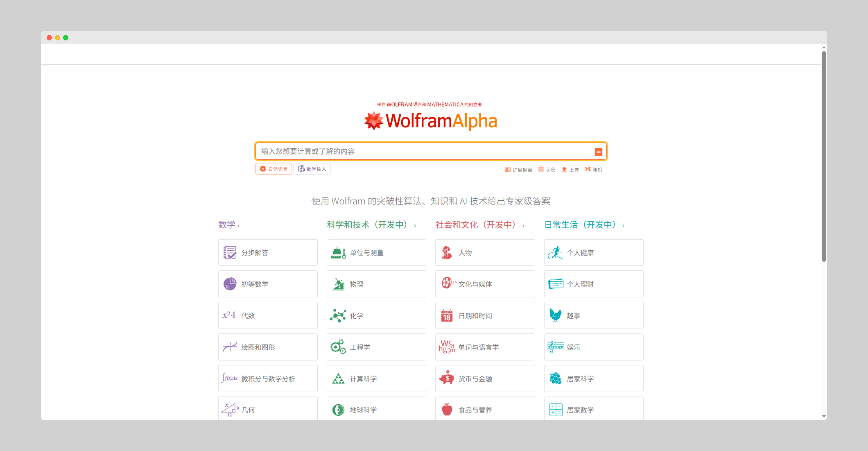The width and height of the screenshot is (868, 451).
Task: Click the 计算科学 triangle pattern icon
Action: point(338,378)
